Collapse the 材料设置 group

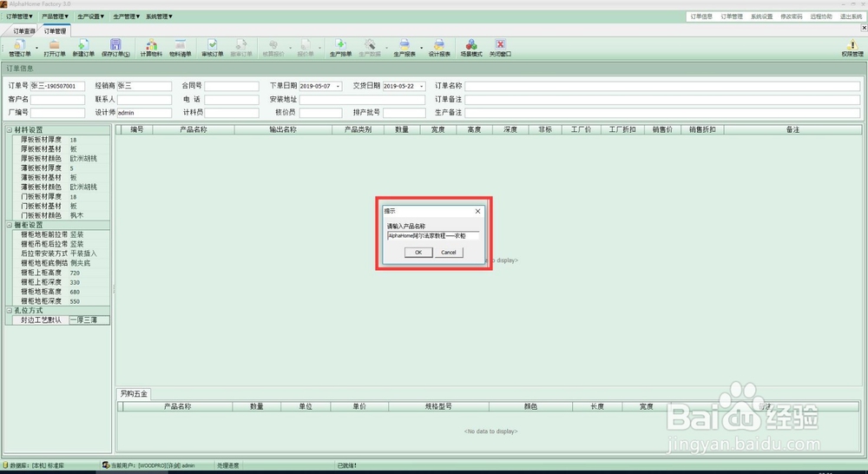tap(10, 130)
